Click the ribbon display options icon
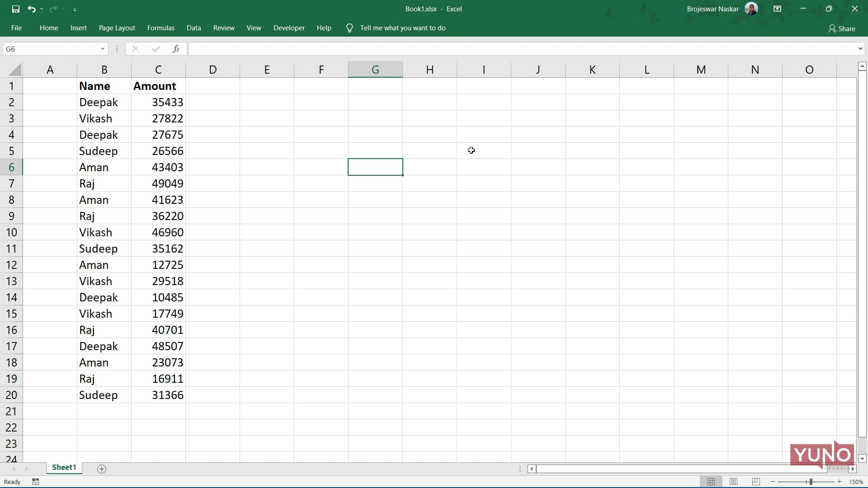868x488 pixels. point(777,9)
